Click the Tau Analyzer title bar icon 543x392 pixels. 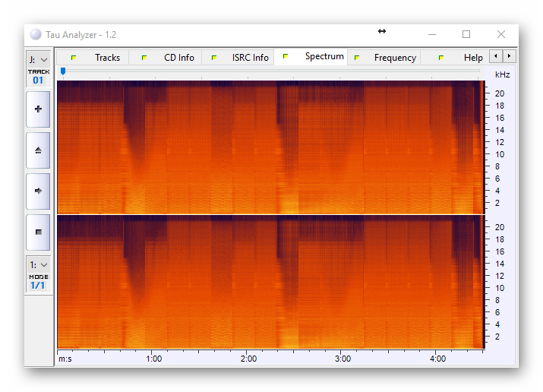[x=36, y=34]
